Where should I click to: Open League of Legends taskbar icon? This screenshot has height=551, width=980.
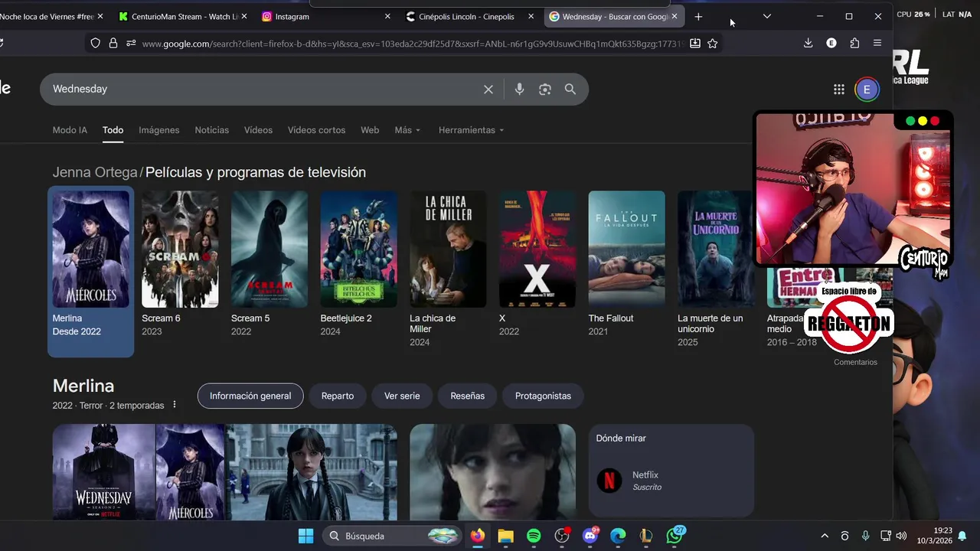tap(646, 536)
